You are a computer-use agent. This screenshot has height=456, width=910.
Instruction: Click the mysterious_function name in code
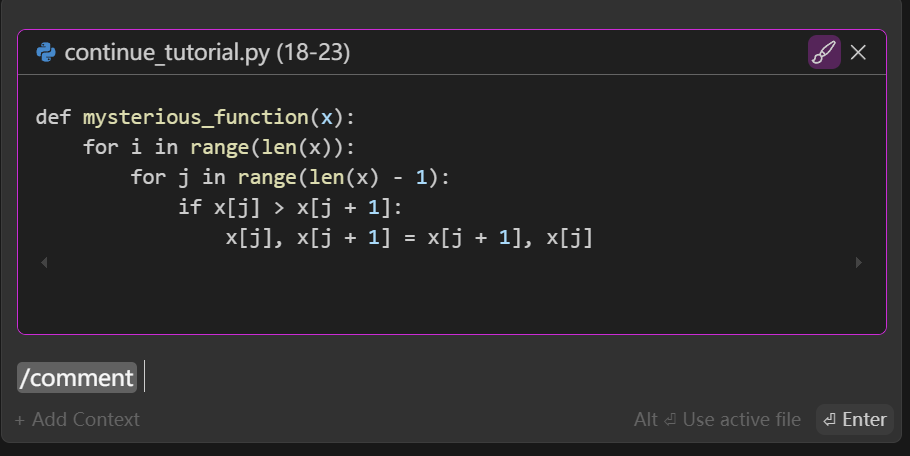pos(195,117)
